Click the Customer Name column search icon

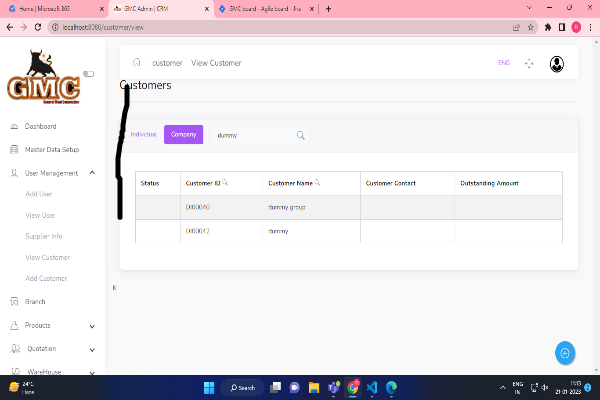(318, 183)
